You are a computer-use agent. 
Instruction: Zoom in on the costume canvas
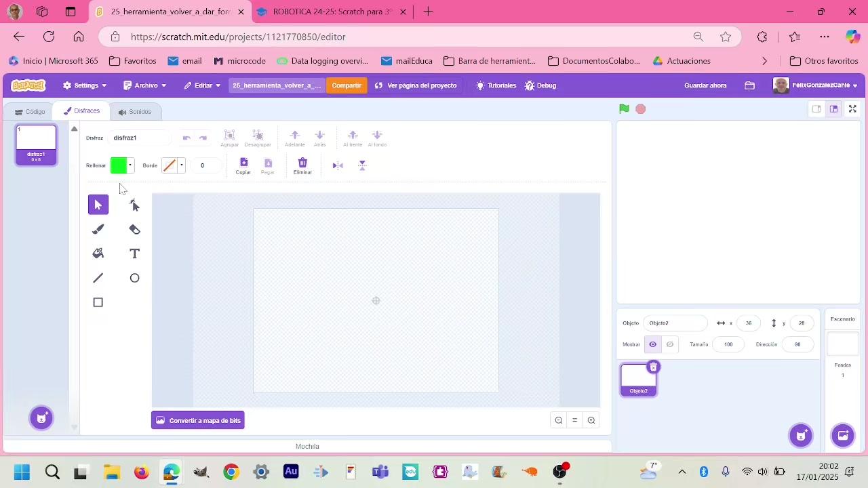click(591, 420)
